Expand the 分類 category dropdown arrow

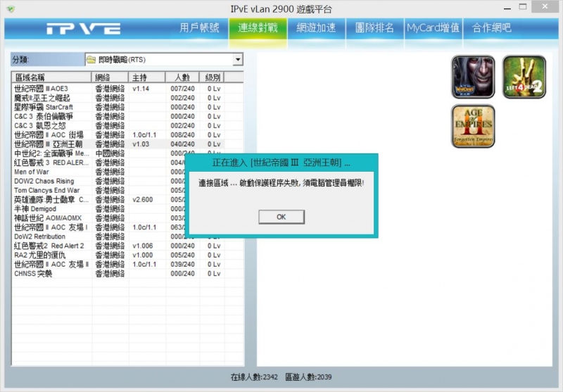tap(237, 60)
